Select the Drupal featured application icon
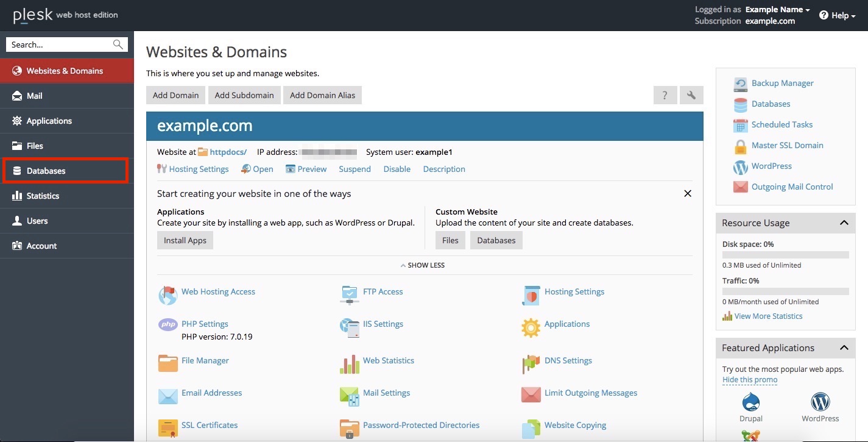 click(751, 402)
